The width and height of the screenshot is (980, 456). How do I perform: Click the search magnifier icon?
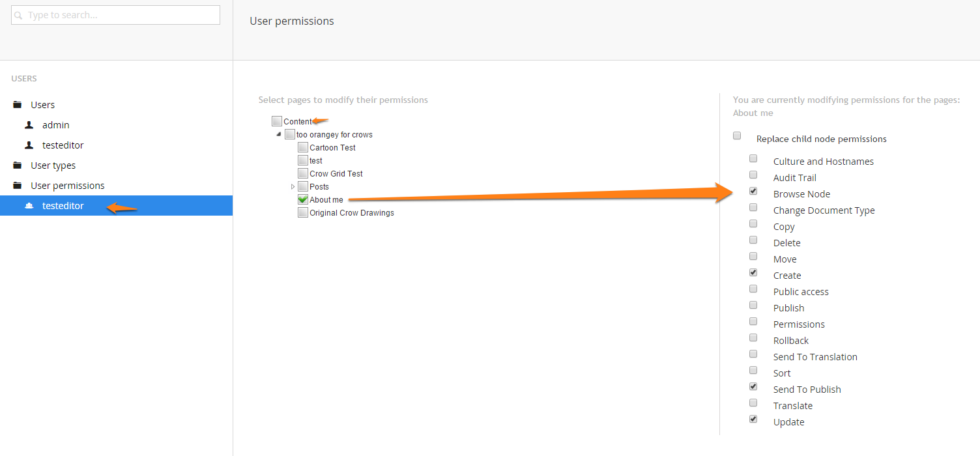pyautogui.click(x=19, y=15)
